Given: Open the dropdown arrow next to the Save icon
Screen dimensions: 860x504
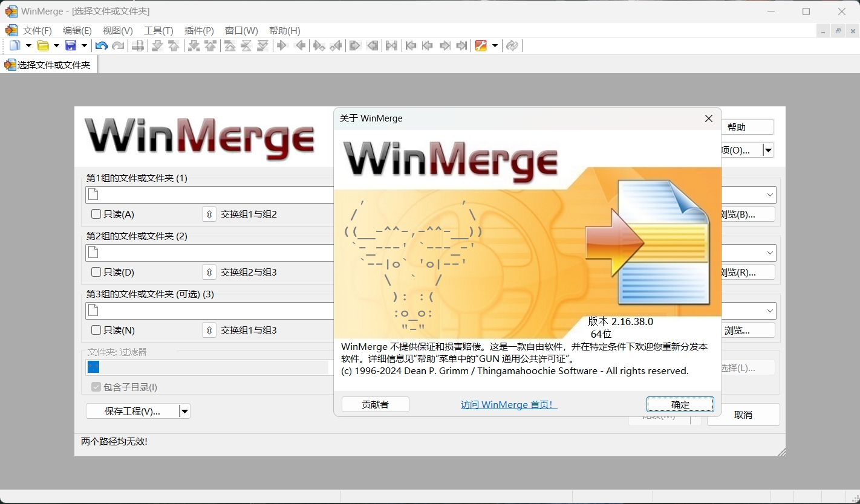Looking at the screenshot, I should (84, 46).
